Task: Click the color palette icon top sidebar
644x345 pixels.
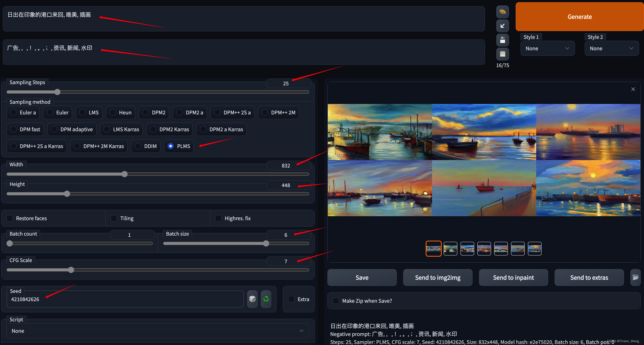Action: pos(503,11)
